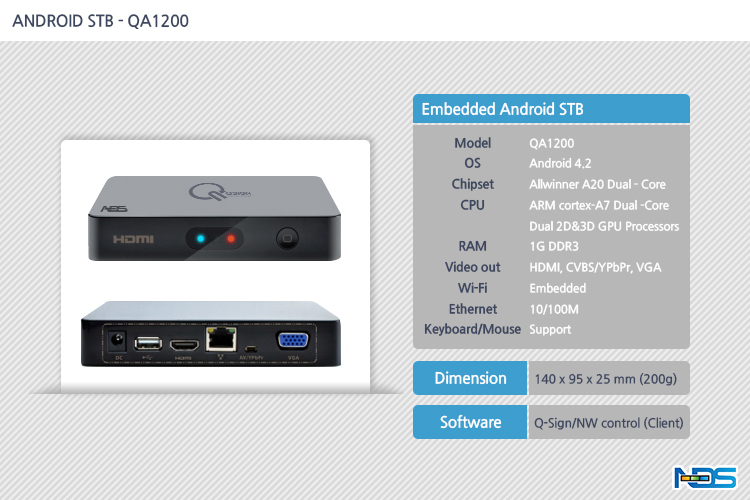Click the Android 4.2 OS value
This screenshot has width=750, height=500.
tap(560, 164)
